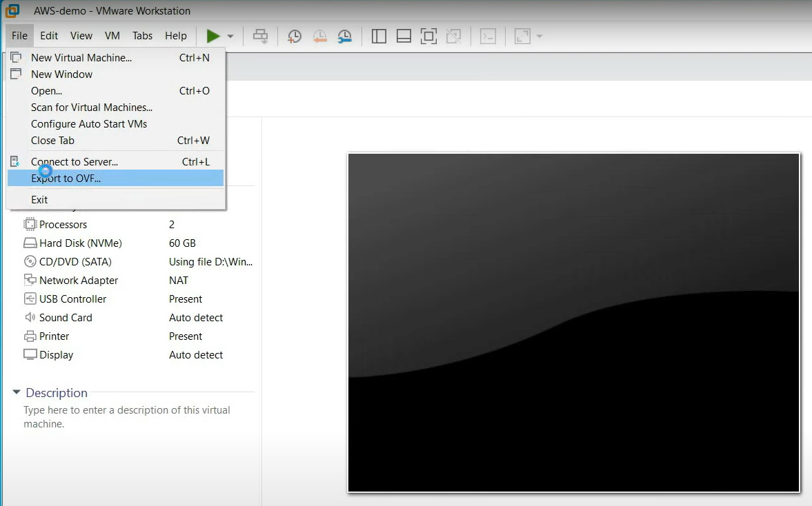
Task: Click the revert to snapshot icon
Action: 319,37
